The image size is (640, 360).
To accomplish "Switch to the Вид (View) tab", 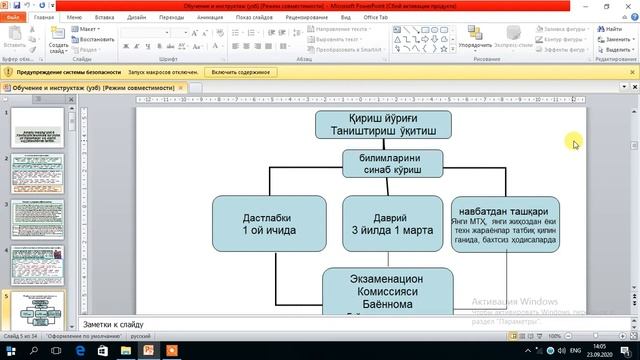I will click(x=346, y=18).
